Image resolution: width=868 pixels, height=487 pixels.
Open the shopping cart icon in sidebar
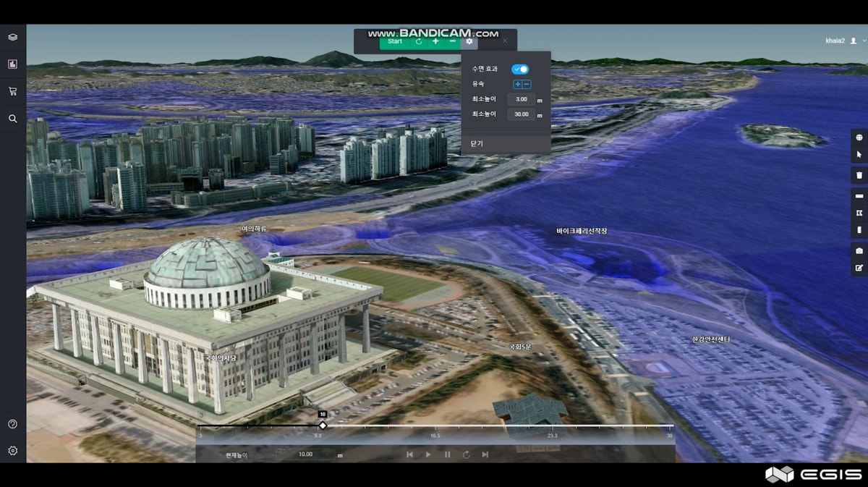coord(12,91)
